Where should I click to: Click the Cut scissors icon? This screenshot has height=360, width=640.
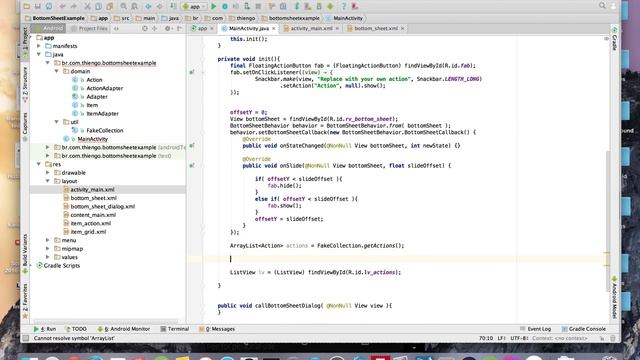click(x=87, y=6)
